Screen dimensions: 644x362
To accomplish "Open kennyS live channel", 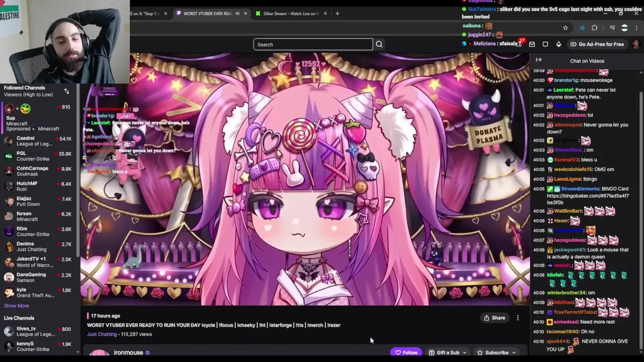I will [38, 346].
